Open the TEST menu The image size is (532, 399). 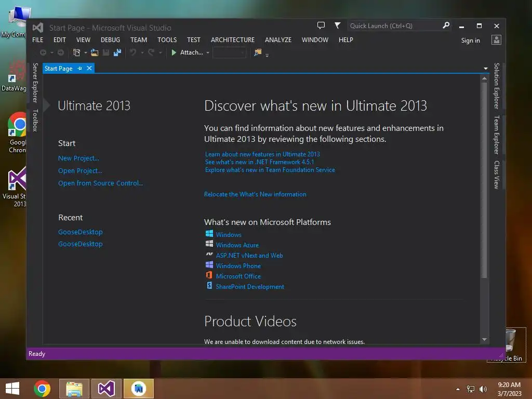click(x=194, y=40)
